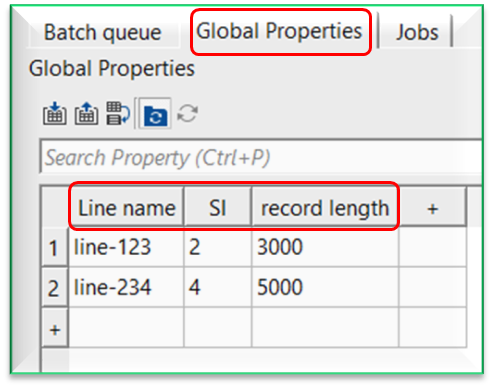Click SI value 4 for line-234
The height and width of the screenshot is (388, 493).
pos(218,287)
